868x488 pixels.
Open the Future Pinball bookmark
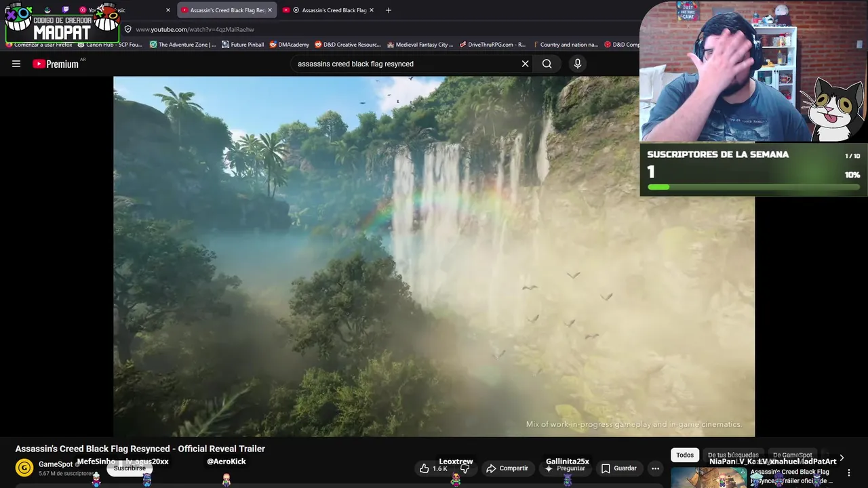pos(243,45)
